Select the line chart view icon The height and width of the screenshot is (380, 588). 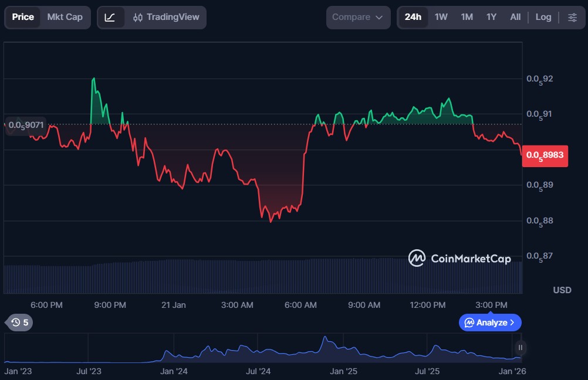pyautogui.click(x=110, y=18)
